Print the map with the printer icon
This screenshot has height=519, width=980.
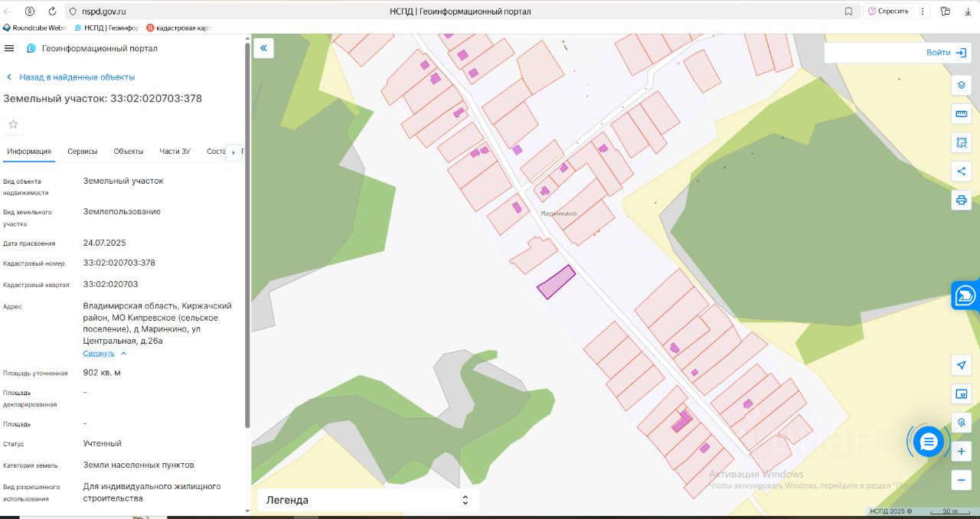coord(962,200)
